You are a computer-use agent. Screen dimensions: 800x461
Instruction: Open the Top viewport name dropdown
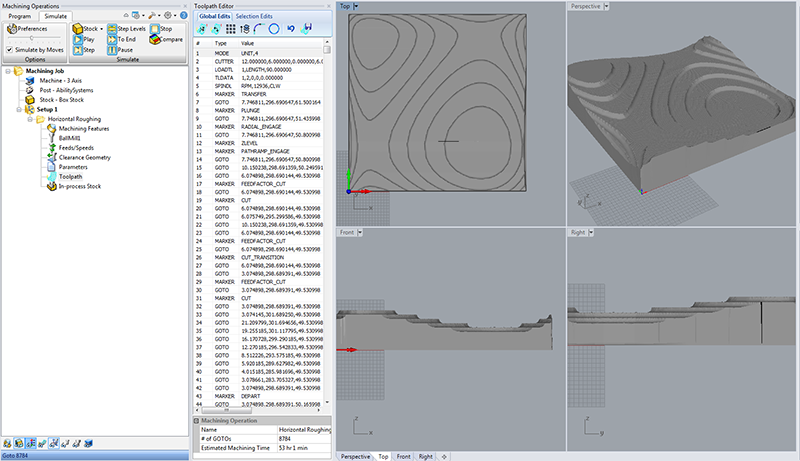(x=357, y=6)
